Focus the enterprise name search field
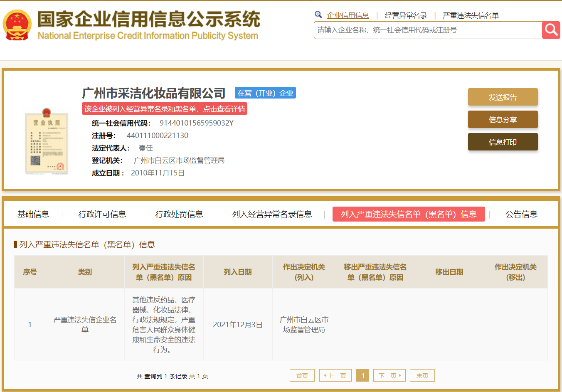The image size is (562, 392). pos(428,30)
